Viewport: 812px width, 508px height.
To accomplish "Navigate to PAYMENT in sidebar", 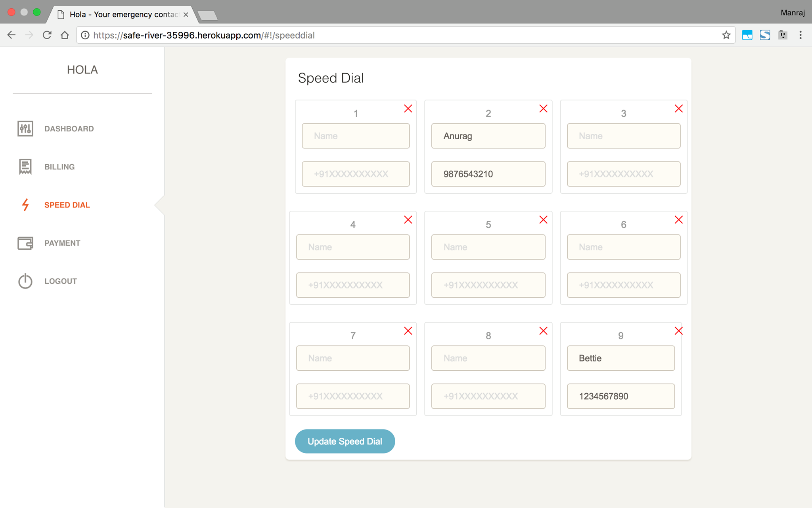I will (x=62, y=243).
